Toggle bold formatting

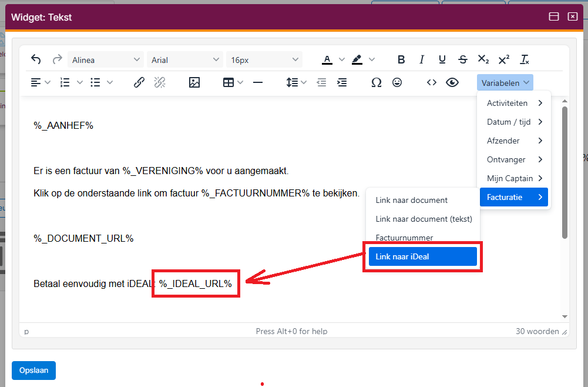click(x=401, y=59)
